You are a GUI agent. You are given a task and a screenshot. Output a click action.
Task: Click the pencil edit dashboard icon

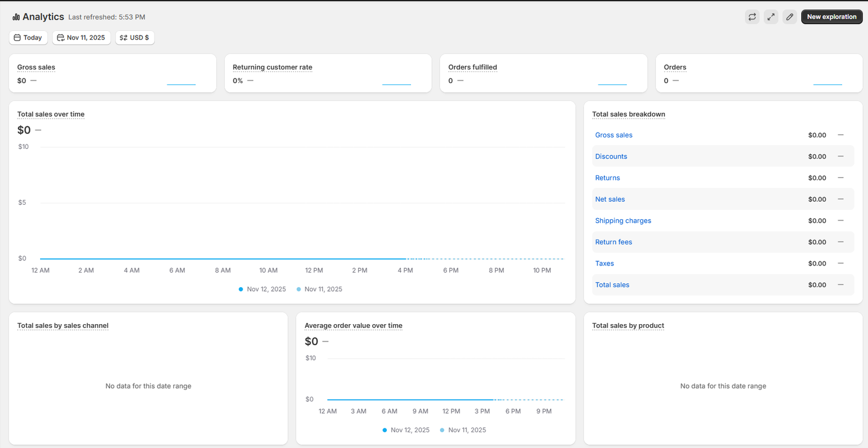(790, 17)
